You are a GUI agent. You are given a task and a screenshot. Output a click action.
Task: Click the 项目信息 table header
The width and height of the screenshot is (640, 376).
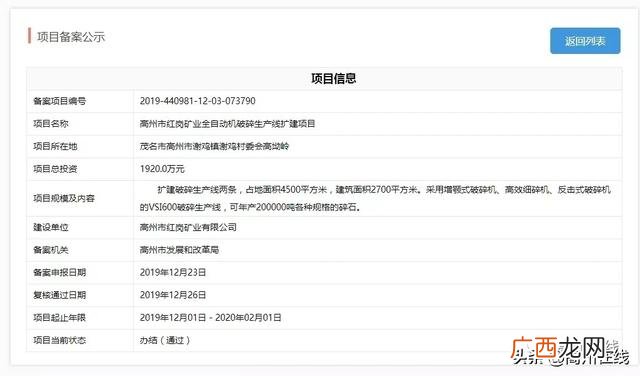(x=333, y=78)
